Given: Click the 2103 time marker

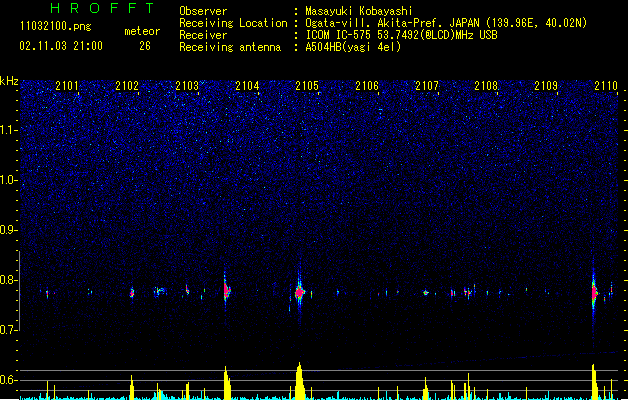Looking at the screenshot, I should point(187,86).
